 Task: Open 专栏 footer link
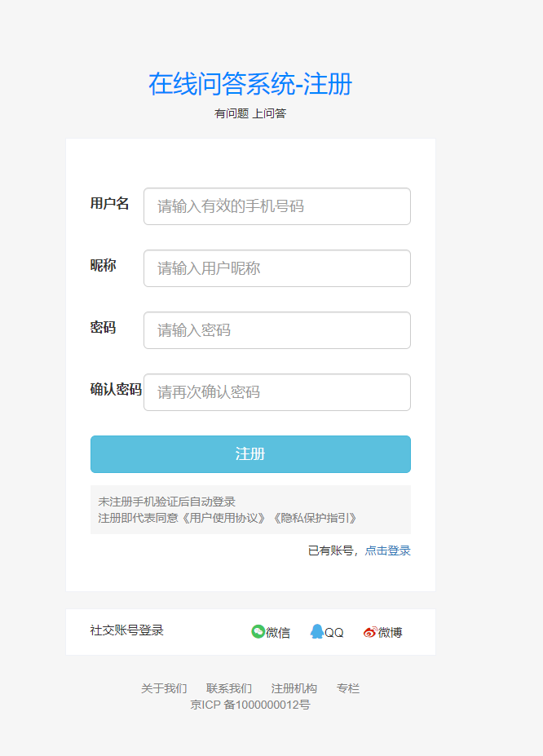pos(348,688)
